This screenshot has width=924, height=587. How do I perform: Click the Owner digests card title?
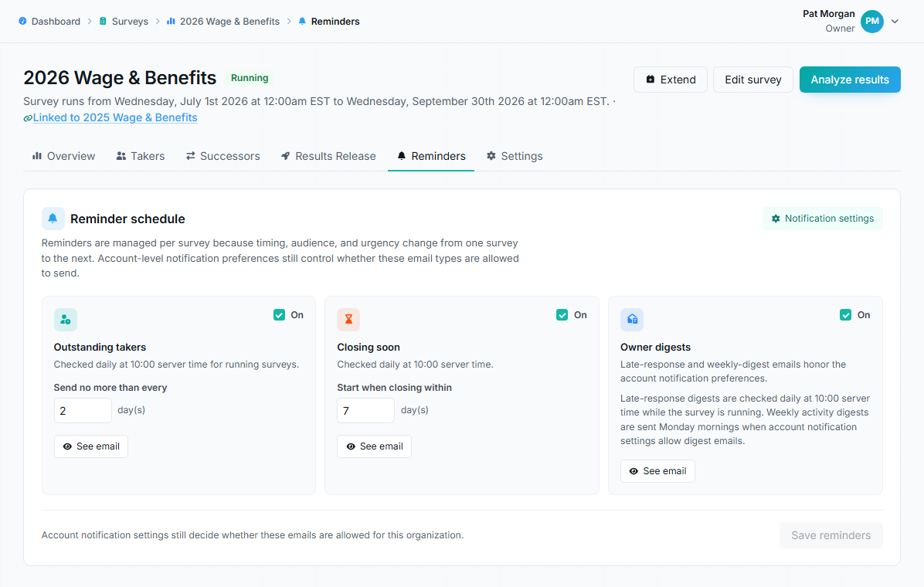pos(655,347)
